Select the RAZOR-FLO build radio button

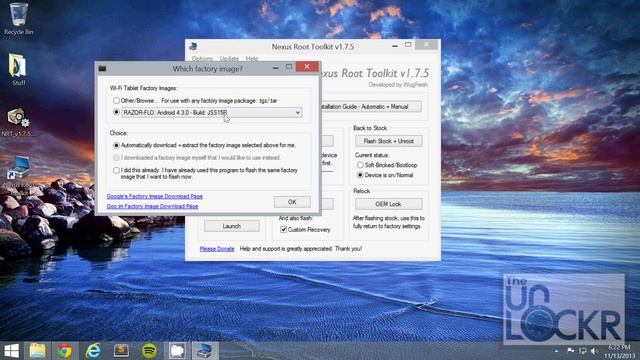116,112
